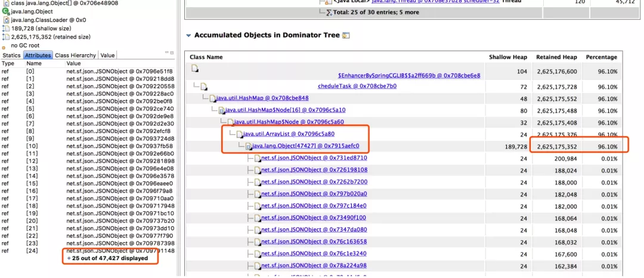Screen dimensions: 644x278
Task: Click the icon before JSONObject @ 0x797c184e0
Action: 258,206
